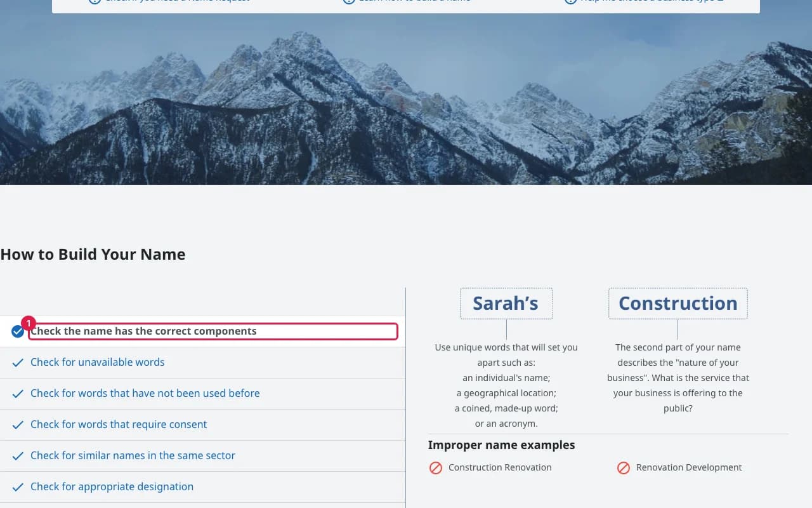Click the 'Construction Renovation' improper example text
This screenshot has height=508, width=812.
coord(500,467)
